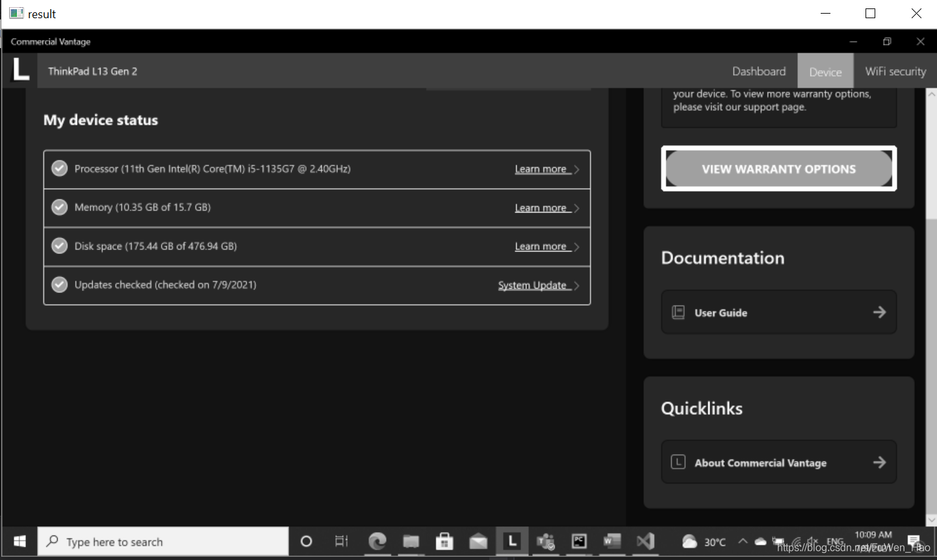Viewport: 937px width, 560px height.
Task: Open Cortana circle icon in taskbar
Action: [306, 541]
